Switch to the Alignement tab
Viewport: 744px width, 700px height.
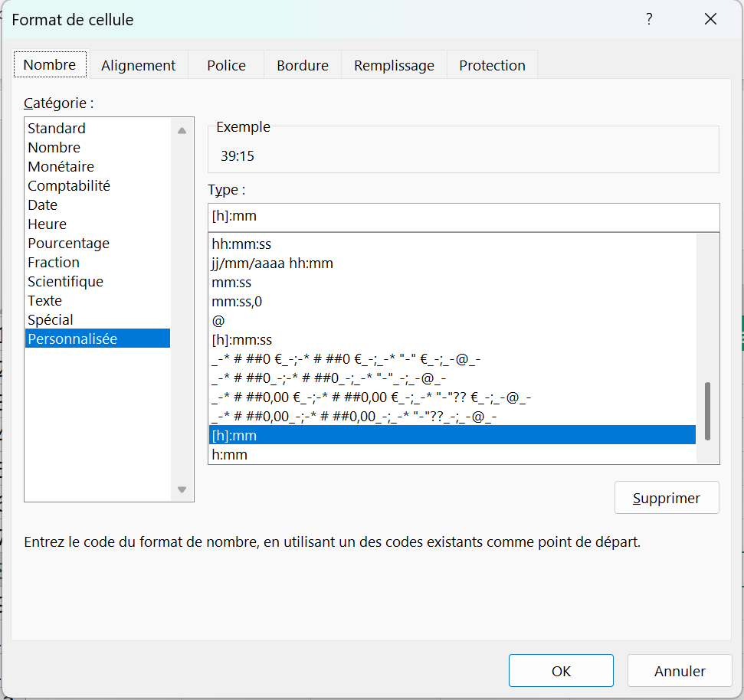pos(138,65)
